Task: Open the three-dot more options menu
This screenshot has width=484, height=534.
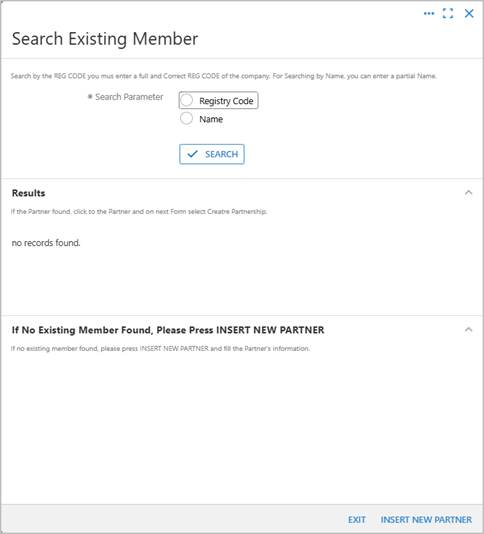Action: click(x=429, y=14)
